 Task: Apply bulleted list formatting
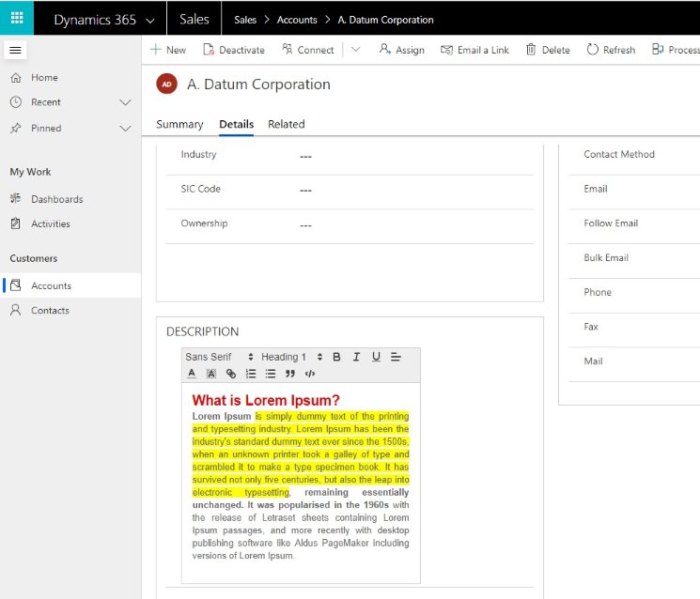point(271,374)
